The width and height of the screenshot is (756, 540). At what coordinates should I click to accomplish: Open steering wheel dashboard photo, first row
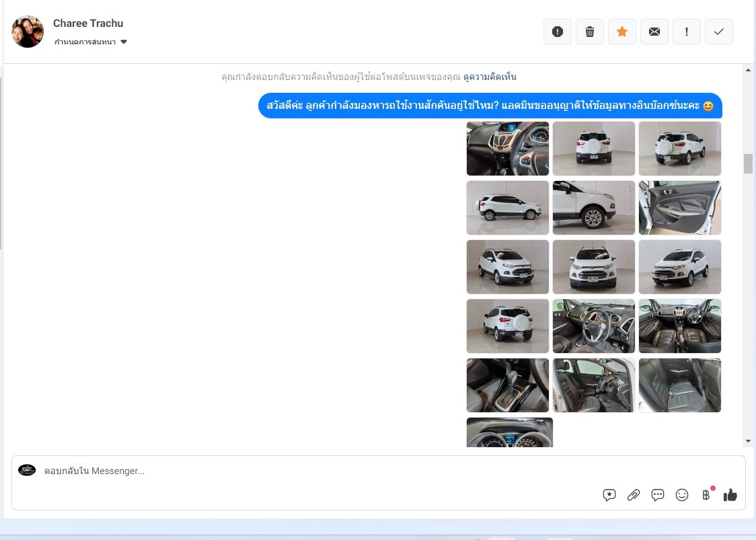coord(508,149)
